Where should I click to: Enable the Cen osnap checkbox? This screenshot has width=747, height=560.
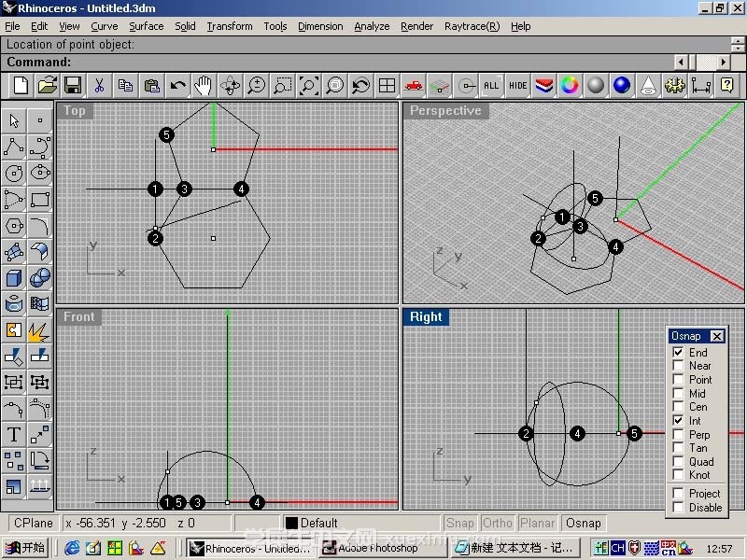[x=679, y=407]
